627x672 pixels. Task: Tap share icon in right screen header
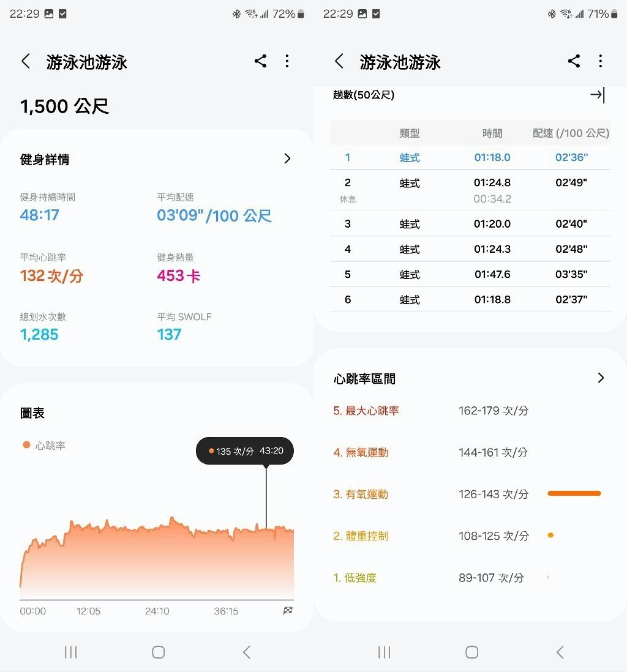click(x=574, y=61)
